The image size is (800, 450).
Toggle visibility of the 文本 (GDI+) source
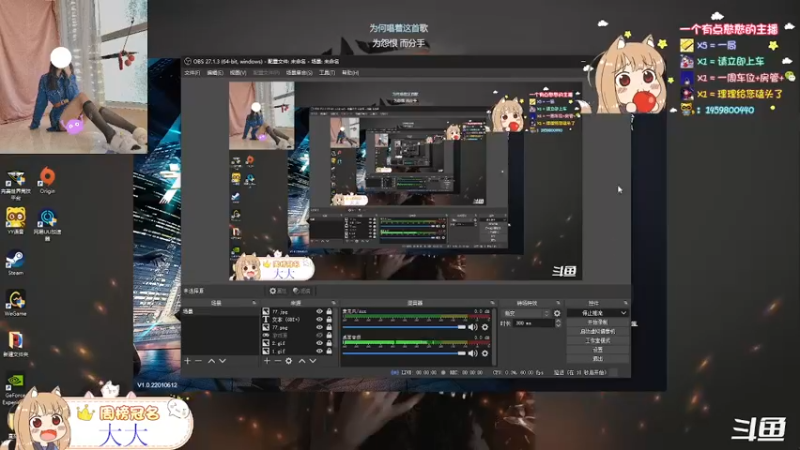(319, 319)
